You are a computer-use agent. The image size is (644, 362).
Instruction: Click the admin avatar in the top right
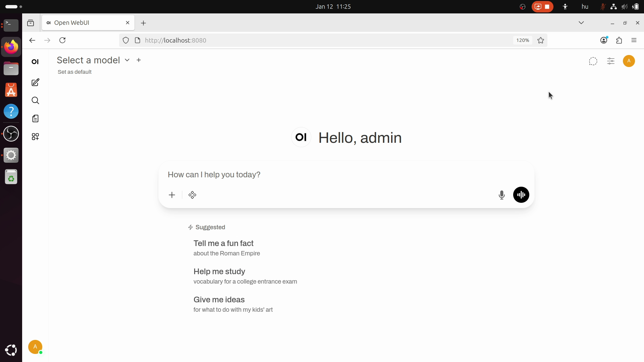[629, 61]
